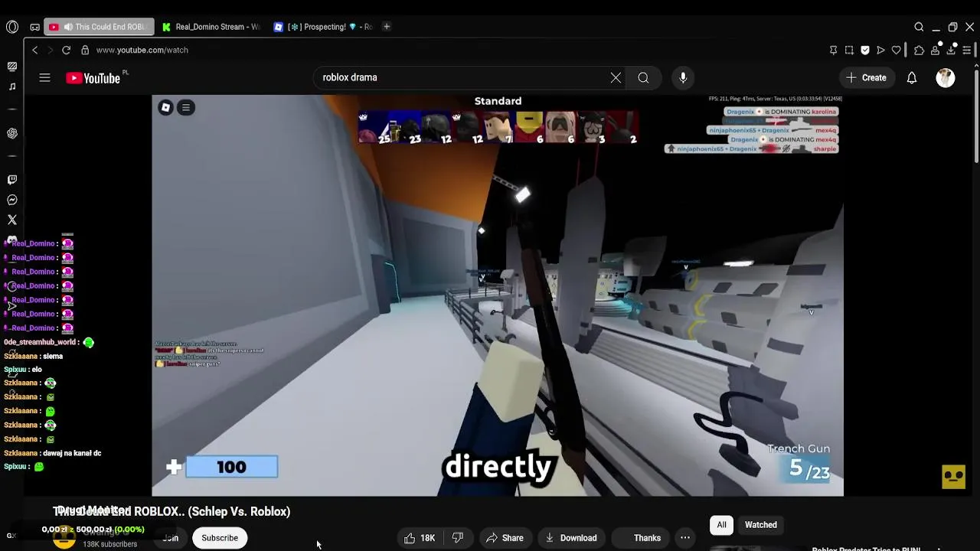Click the Join channel button
The height and width of the screenshot is (551, 980).
(x=171, y=538)
